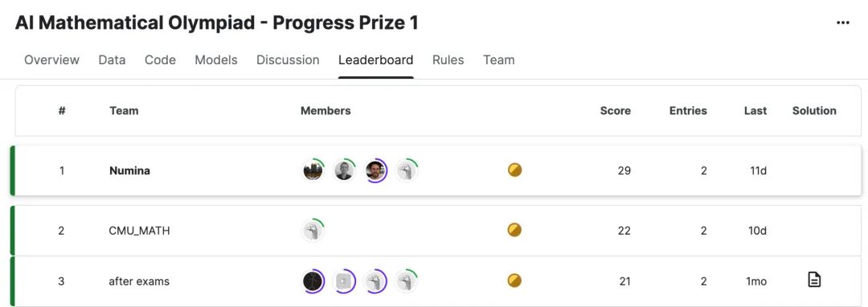View the Rules tab
The height and width of the screenshot is (307, 868).
click(x=448, y=59)
